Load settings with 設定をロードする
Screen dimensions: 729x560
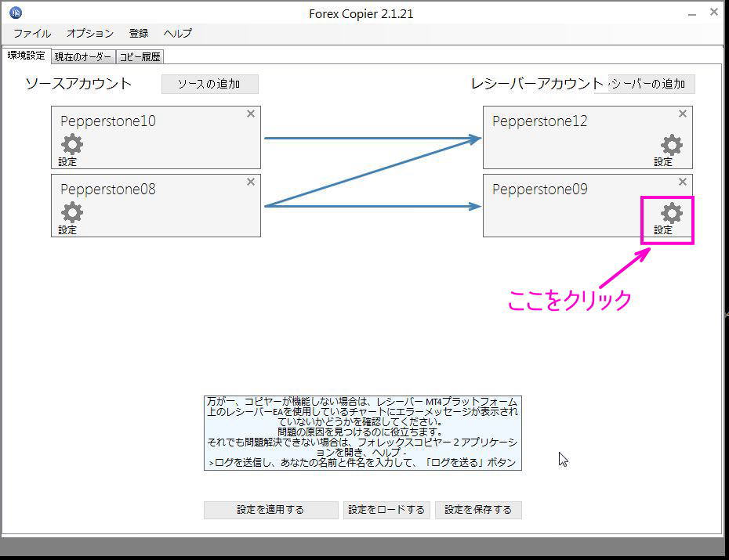click(386, 509)
